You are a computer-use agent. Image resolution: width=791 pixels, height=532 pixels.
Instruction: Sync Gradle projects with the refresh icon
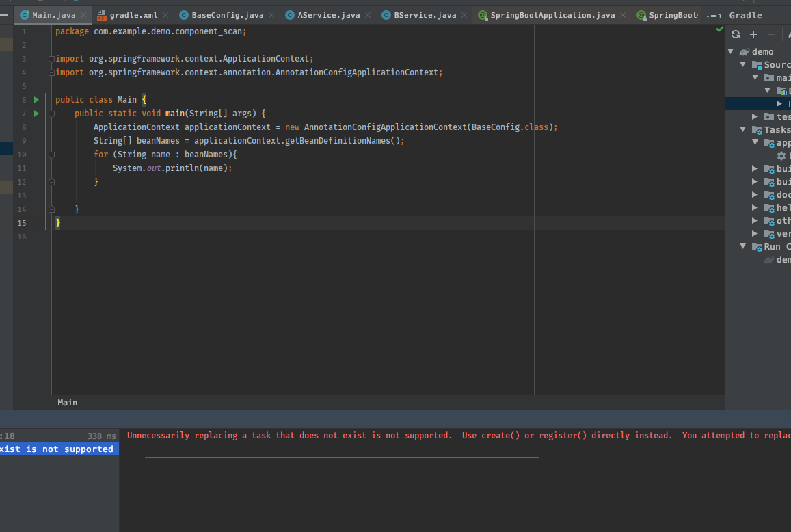pyautogui.click(x=736, y=33)
